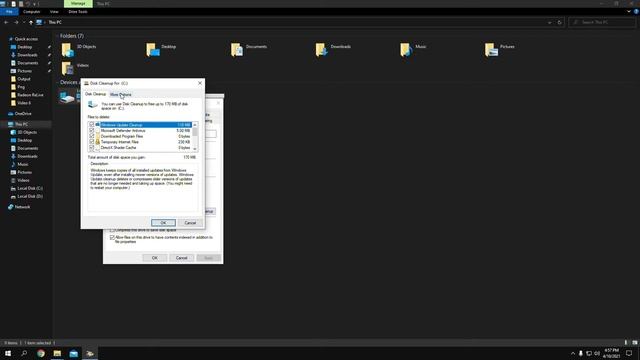Screen dimensions: 640x360
Task: Click the Manage contextual tab header
Action: coord(78,4)
